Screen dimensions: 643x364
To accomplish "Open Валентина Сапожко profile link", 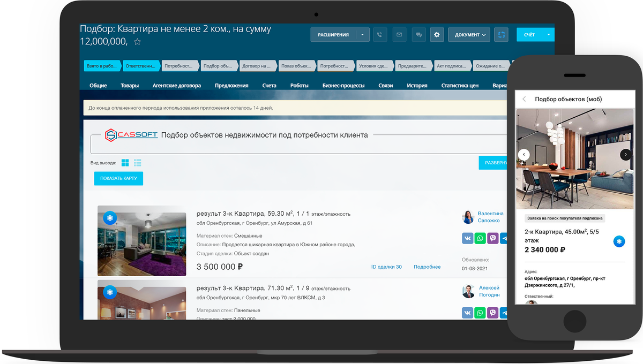I will pyautogui.click(x=491, y=217).
